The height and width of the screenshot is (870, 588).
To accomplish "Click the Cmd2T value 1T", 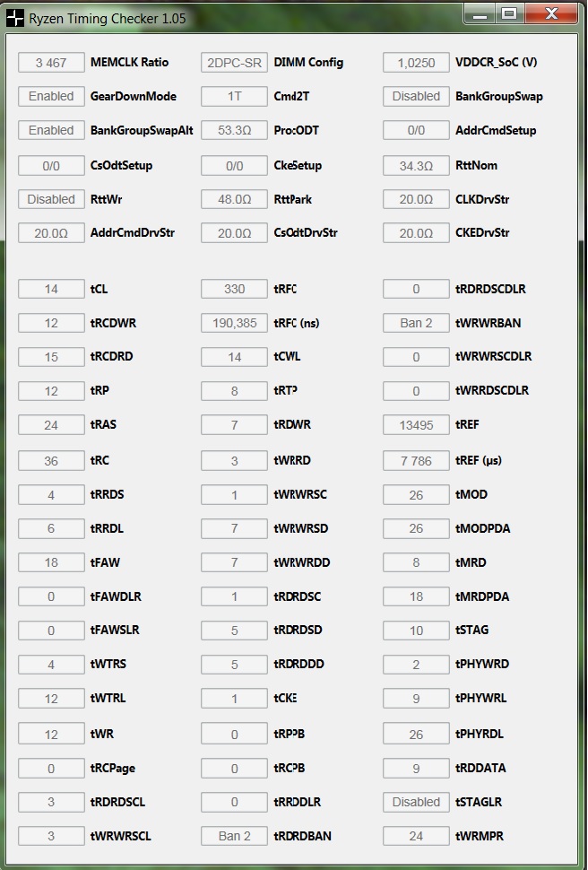I will coord(234,97).
